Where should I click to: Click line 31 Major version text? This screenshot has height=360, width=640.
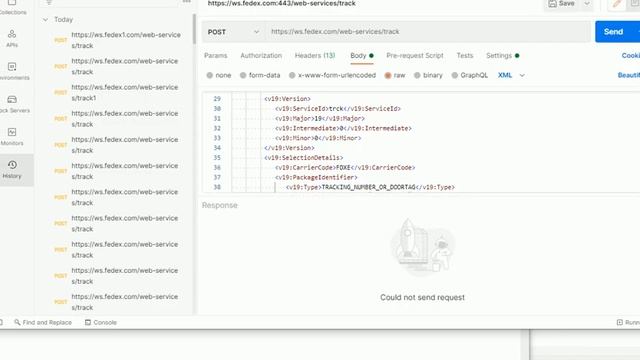[320, 118]
